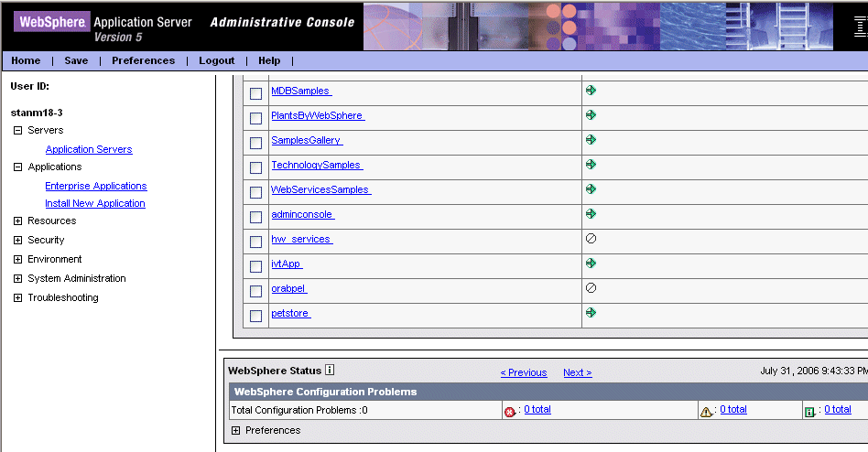Image resolution: width=868 pixels, height=452 pixels.
Task: Click the ivtApp started status icon
Action: (591, 264)
